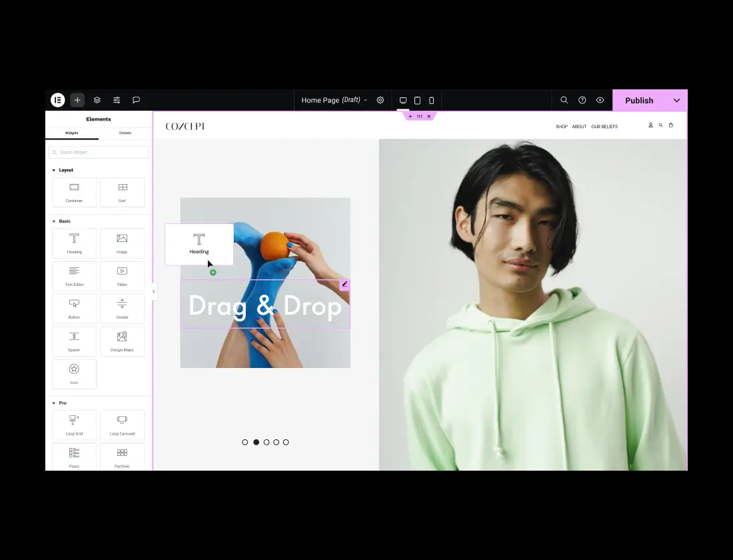The image size is (733, 560).
Task: Switch to the Globals tab
Action: (125, 133)
